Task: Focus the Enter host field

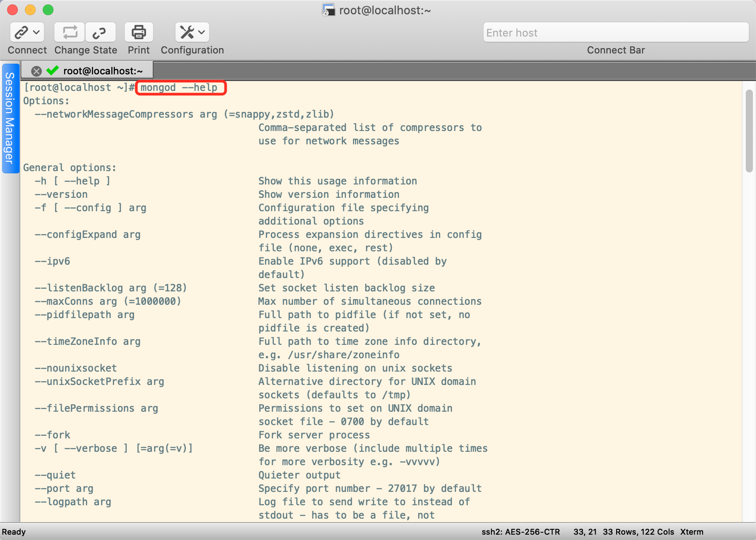Action: point(615,33)
